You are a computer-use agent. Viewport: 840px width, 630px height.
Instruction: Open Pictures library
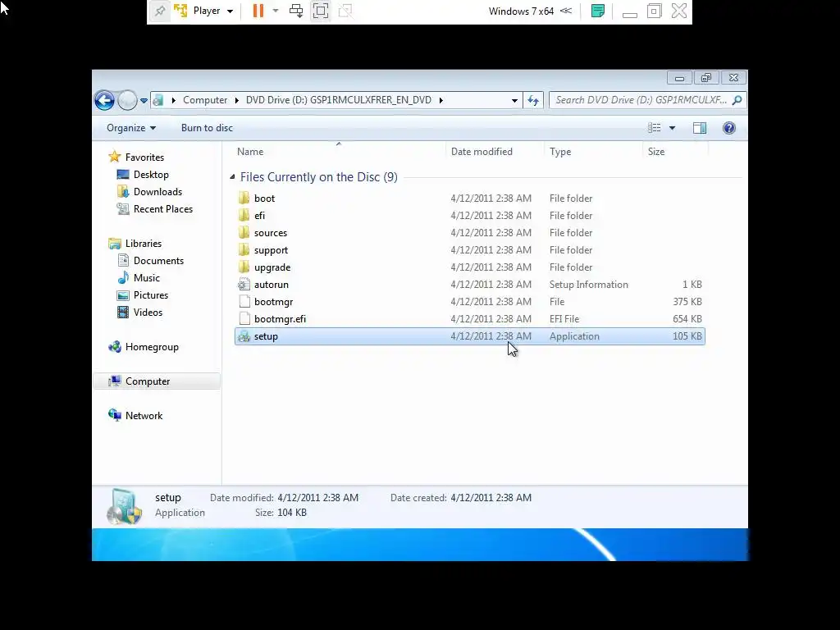151,295
